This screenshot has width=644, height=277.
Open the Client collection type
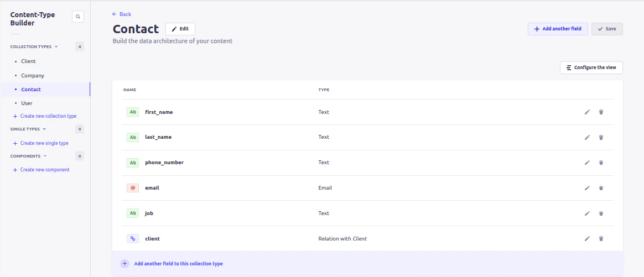click(28, 61)
